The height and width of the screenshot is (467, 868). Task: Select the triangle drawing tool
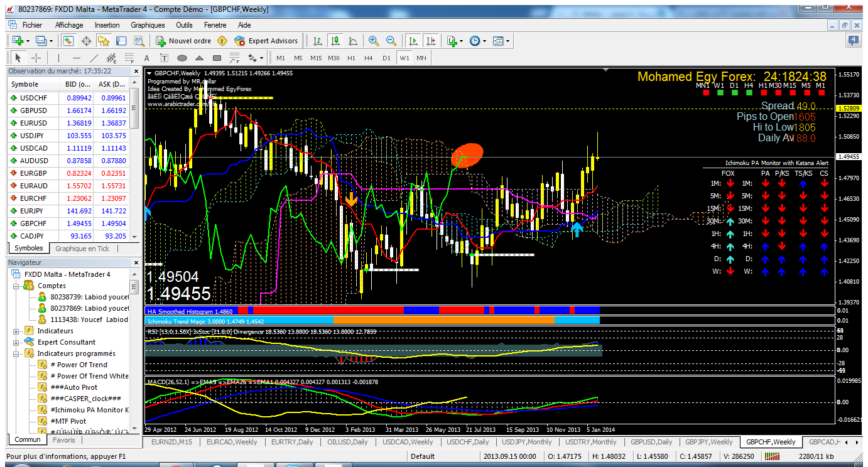[200, 58]
